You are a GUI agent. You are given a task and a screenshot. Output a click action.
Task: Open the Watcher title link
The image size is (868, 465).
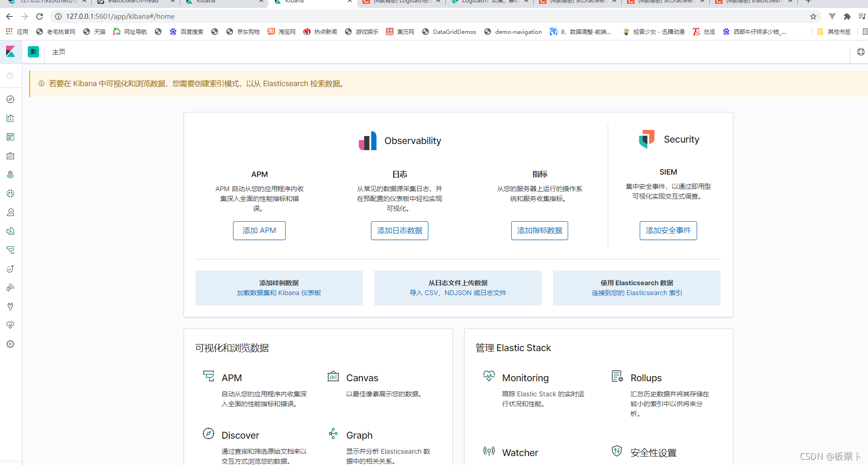(520, 453)
